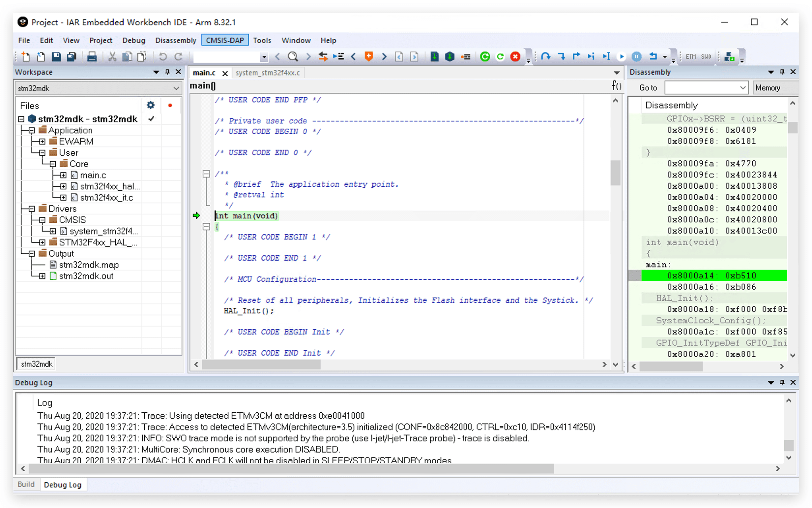Toggle the ETM trace button
The width and height of the screenshot is (812, 508).
[691, 56]
